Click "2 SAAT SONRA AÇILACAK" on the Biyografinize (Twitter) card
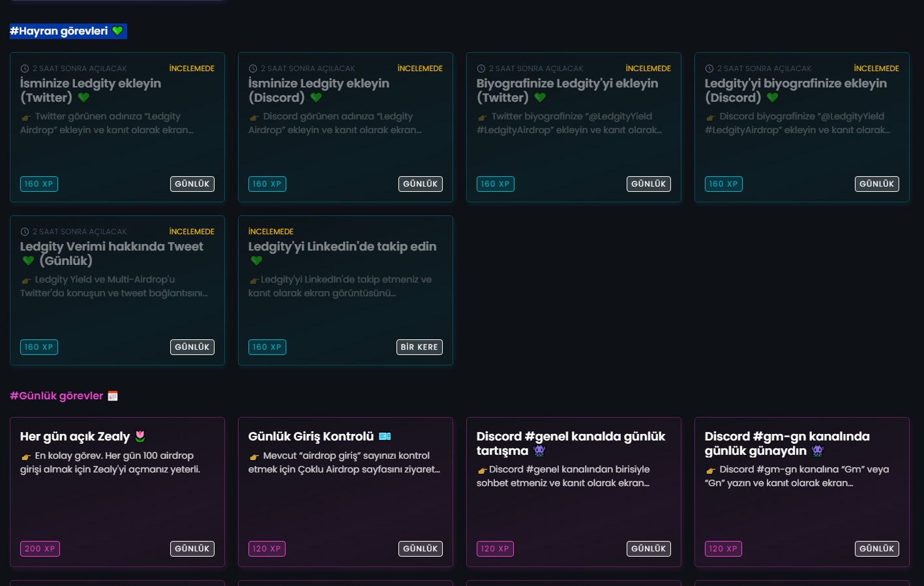This screenshot has width=924, height=586. pos(536,69)
